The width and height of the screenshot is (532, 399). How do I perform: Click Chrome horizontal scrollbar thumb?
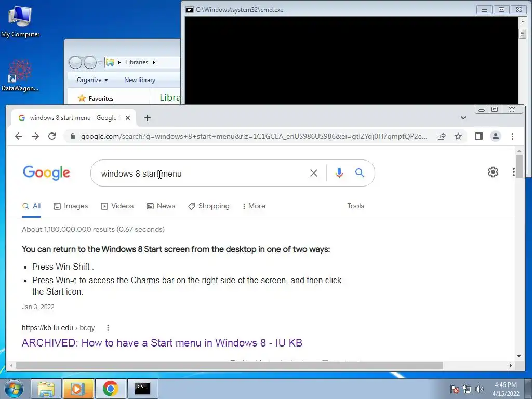pyautogui.click(x=229, y=365)
